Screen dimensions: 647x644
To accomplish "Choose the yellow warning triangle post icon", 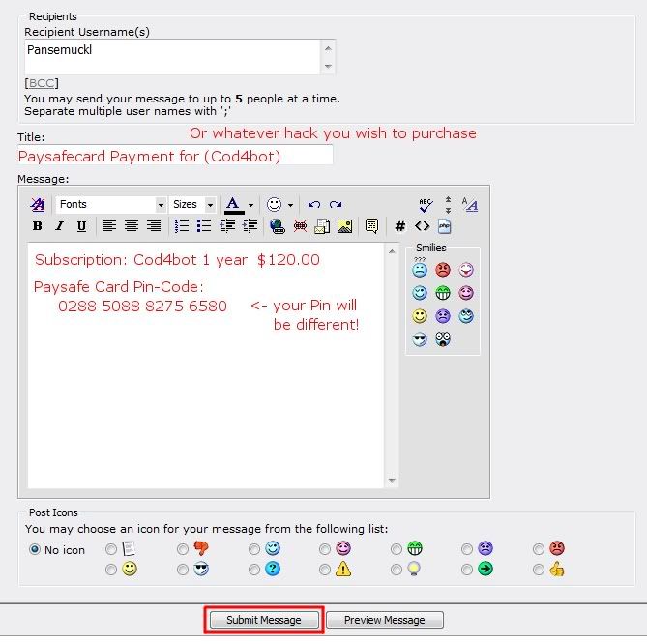I will [325, 570].
